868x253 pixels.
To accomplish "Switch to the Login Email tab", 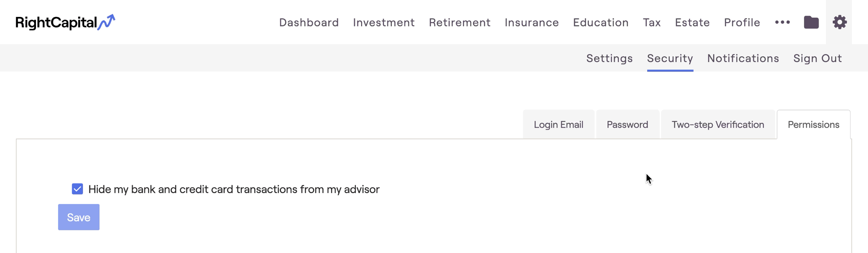I will pos(558,125).
